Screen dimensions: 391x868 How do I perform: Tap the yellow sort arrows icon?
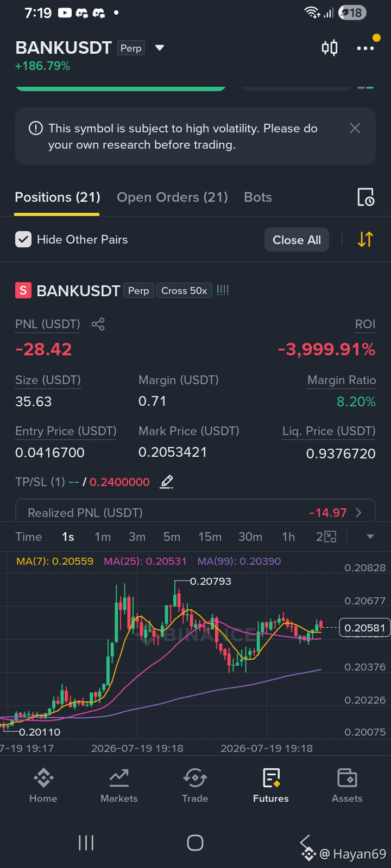tap(365, 239)
